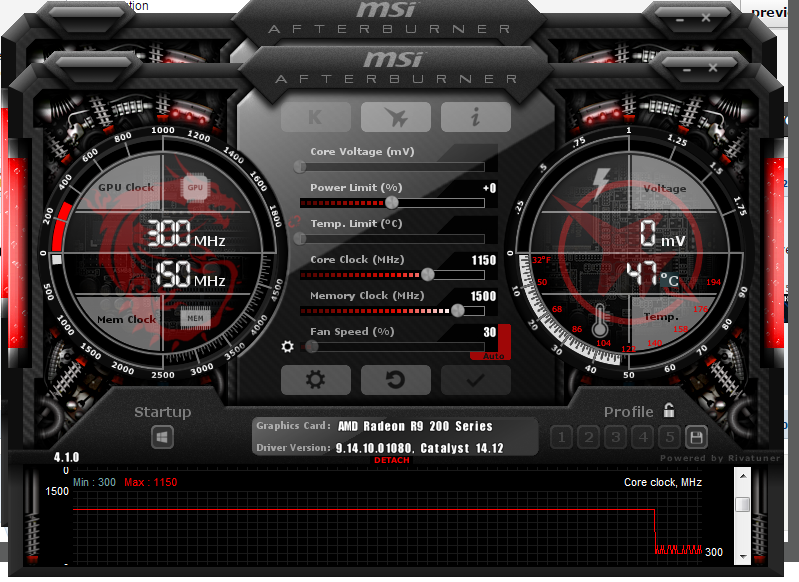Viewport: 799px width, 582px height.
Task: Click the Fan Speed slider handle
Action: point(312,347)
